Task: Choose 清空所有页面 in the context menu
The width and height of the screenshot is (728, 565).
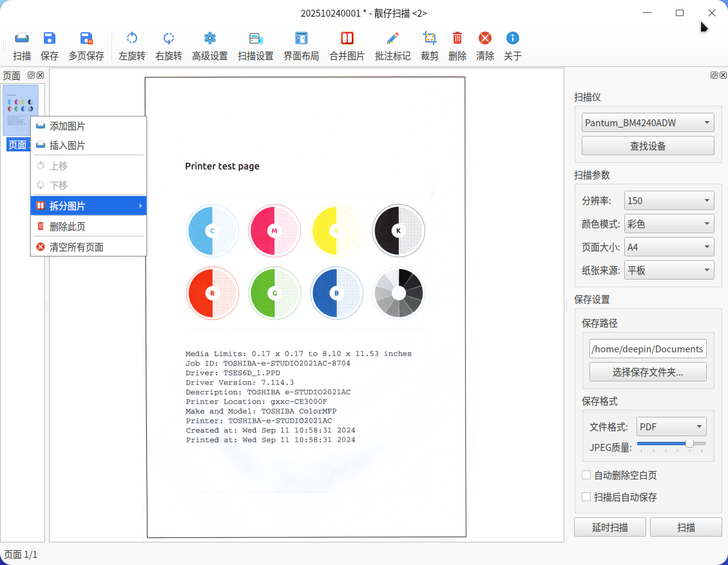Action: pyautogui.click(x=89, y=247)
